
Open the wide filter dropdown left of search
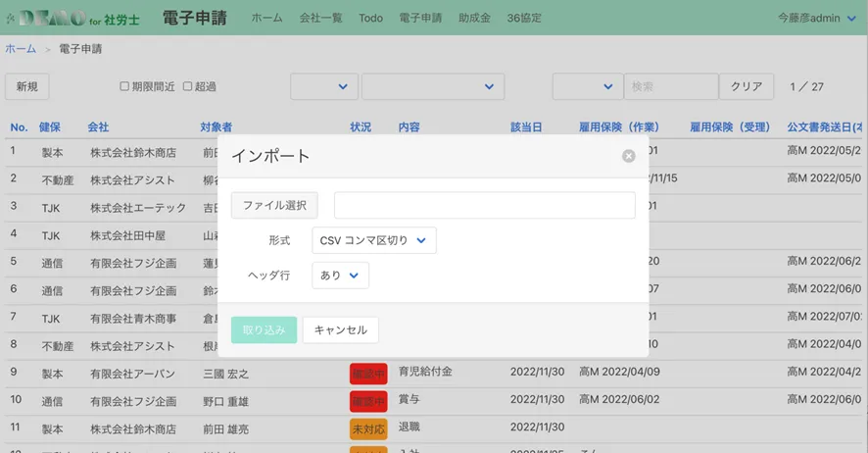(432, 86)
